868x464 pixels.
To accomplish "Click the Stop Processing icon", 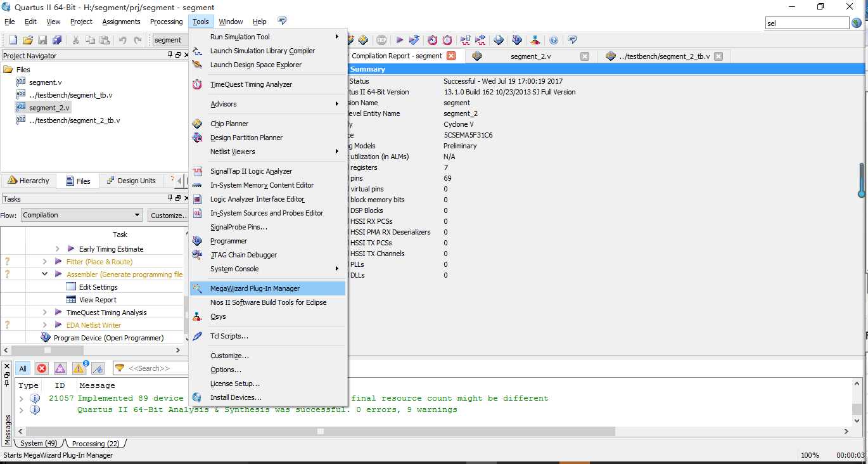I will coord(381,40).
